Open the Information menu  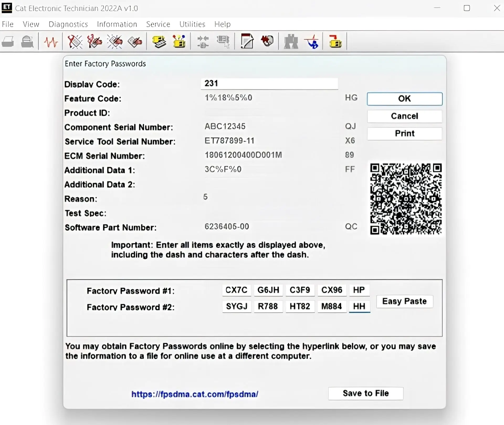point(117,24)
